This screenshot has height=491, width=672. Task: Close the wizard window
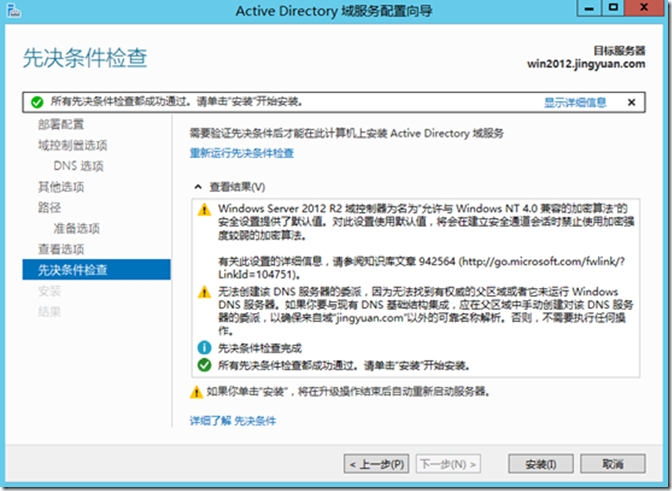click(x=644, y=8)
